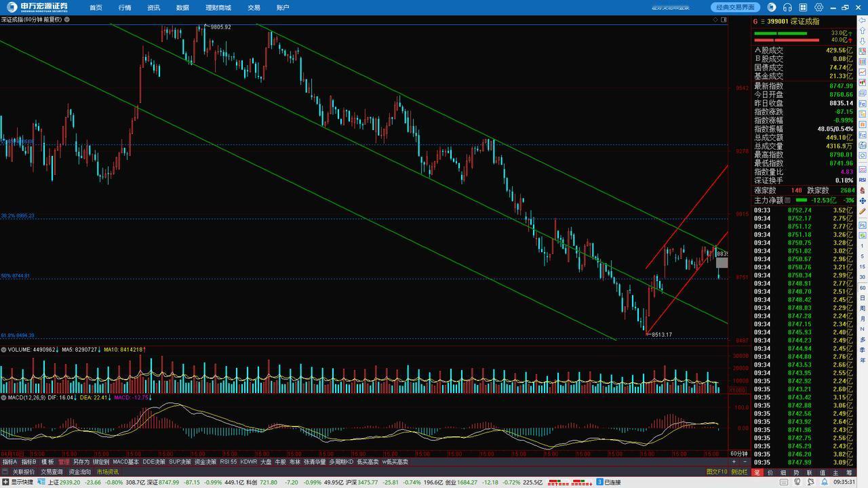The image size is (868, 488).
Task: Apply the KDWR indicator
Action: coord(249,462)
